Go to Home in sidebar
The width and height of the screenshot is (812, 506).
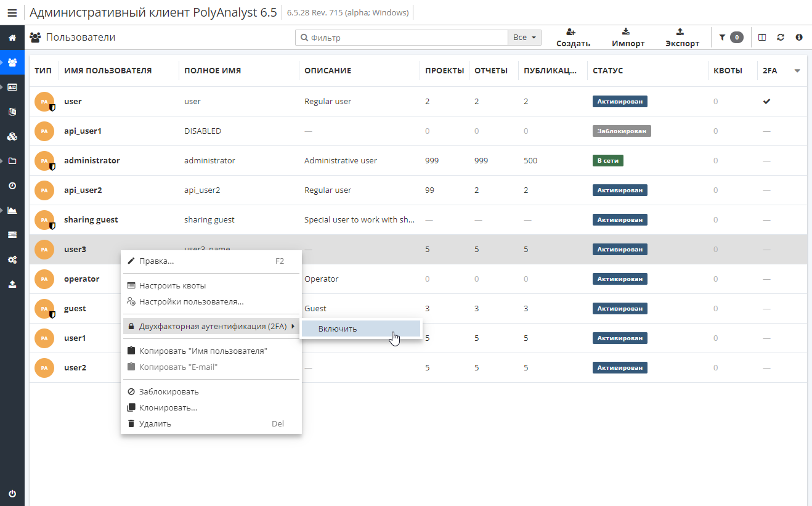click(x=12, y=38)
